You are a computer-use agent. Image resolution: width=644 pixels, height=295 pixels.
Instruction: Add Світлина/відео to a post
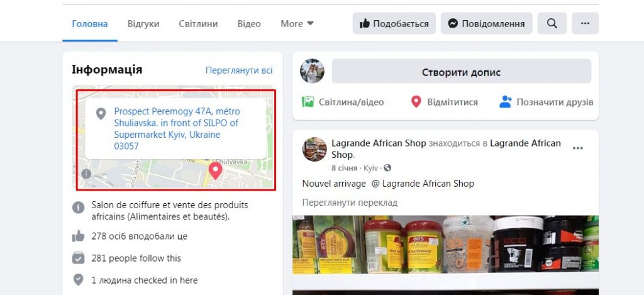[x=343, y=102]
